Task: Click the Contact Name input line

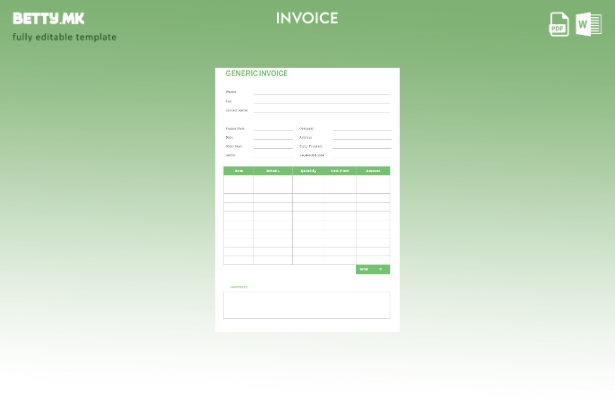Action: (x=320, y=111)
